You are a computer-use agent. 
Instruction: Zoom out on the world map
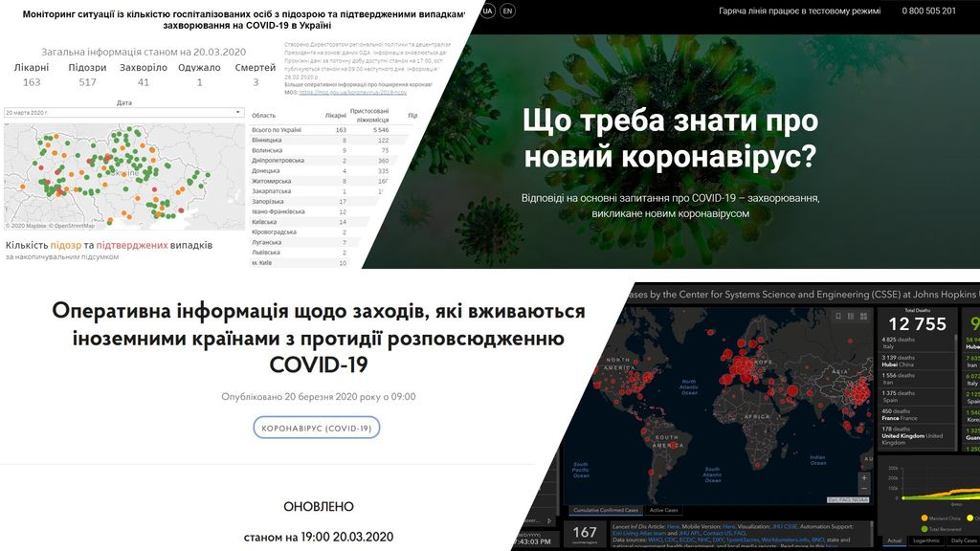click(864, 488)
